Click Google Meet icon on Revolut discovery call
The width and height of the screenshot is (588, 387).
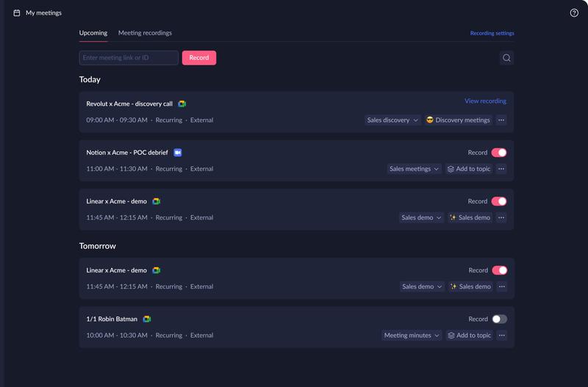click(182, 104)
